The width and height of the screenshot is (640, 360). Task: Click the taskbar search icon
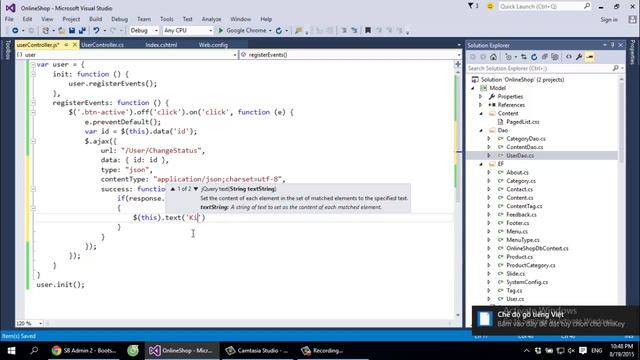click(x=34, y=351)
